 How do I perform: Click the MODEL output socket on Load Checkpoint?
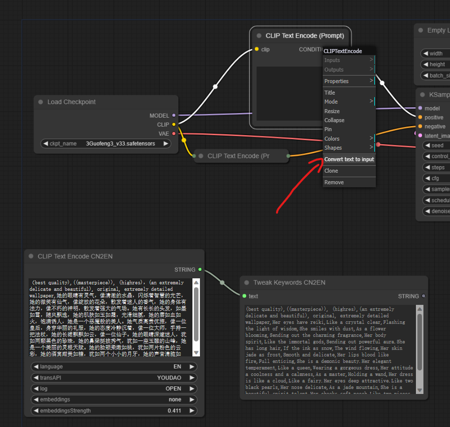click(174, 115)
